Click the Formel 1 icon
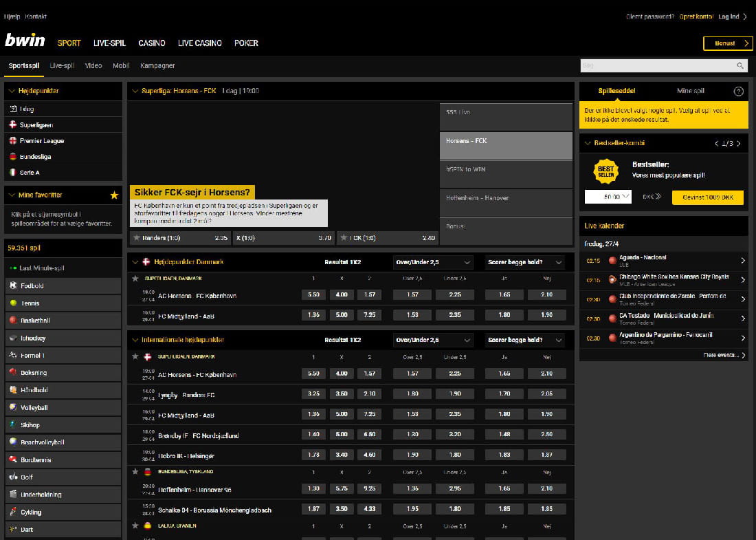This screenshot has width=756, height=540. (14, 355)
